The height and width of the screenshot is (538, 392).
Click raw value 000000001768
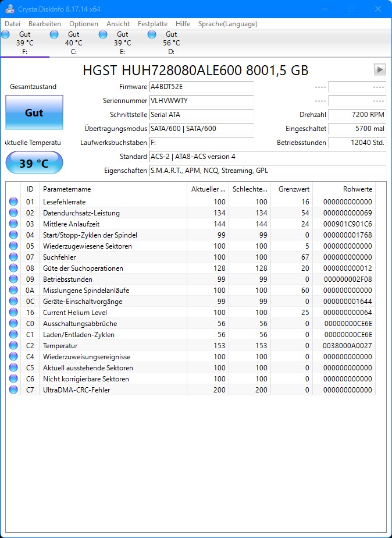[x=347, y=235]
